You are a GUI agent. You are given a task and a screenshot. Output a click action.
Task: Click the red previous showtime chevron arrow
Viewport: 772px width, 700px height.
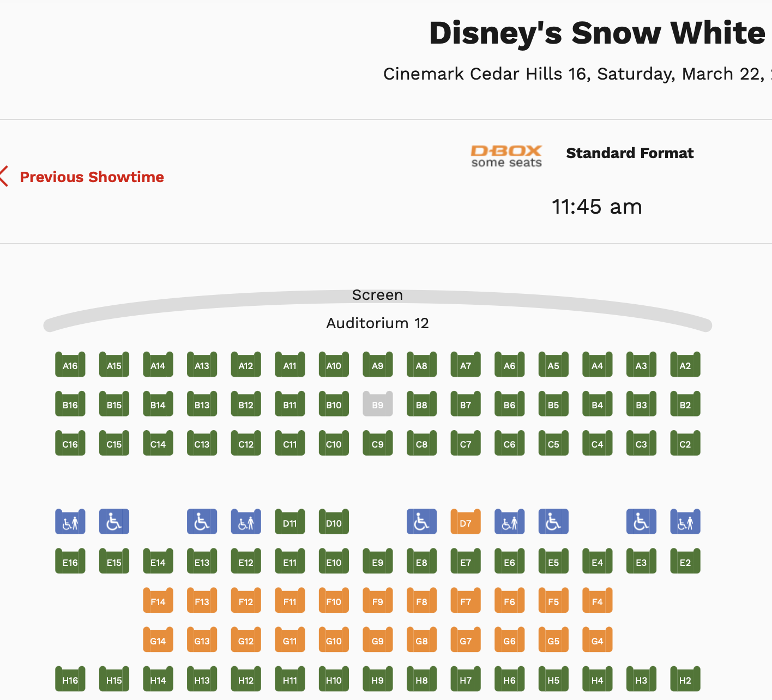pos(5,177)
